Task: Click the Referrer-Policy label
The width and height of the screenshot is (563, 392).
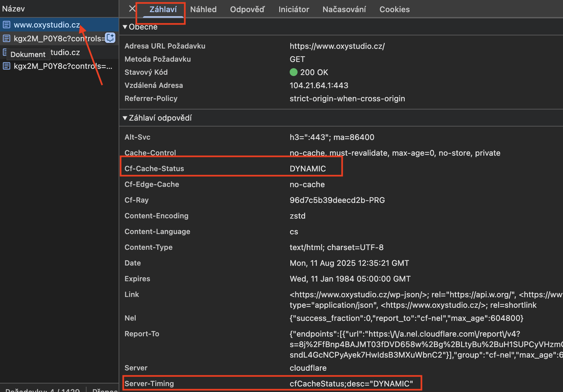Action: (x=151, y=99)
